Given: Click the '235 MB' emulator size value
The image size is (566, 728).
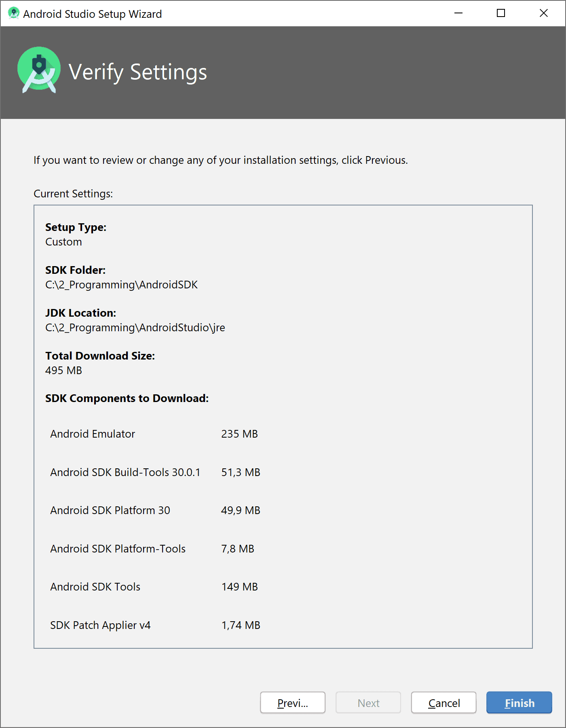Looking at the screenshot, I should pos(239,434).
